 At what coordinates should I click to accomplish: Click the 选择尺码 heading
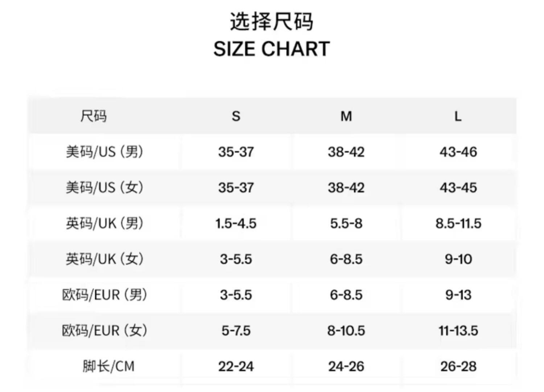272,22
